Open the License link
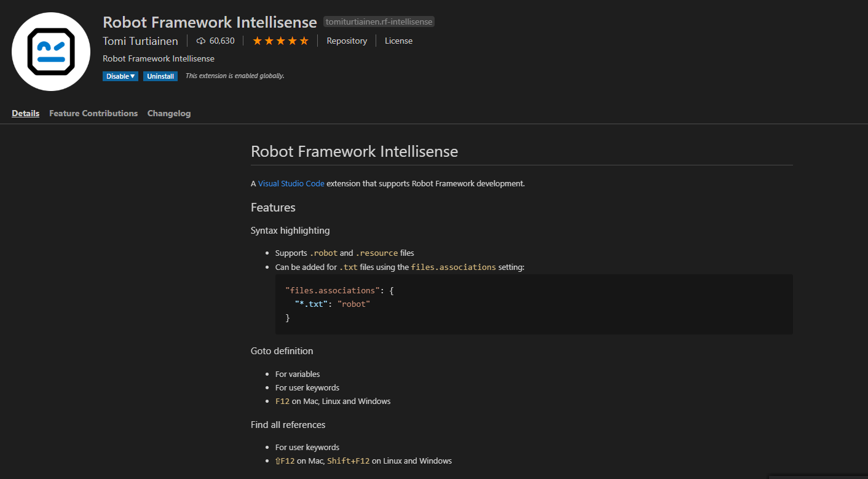The image size is (868, 479). [398, 41]
